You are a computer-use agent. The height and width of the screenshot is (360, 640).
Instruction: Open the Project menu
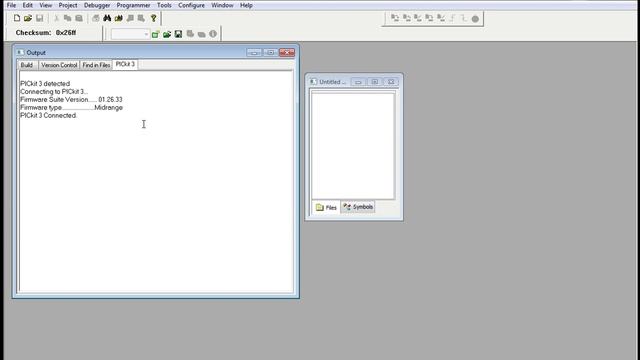pos(68,5)
